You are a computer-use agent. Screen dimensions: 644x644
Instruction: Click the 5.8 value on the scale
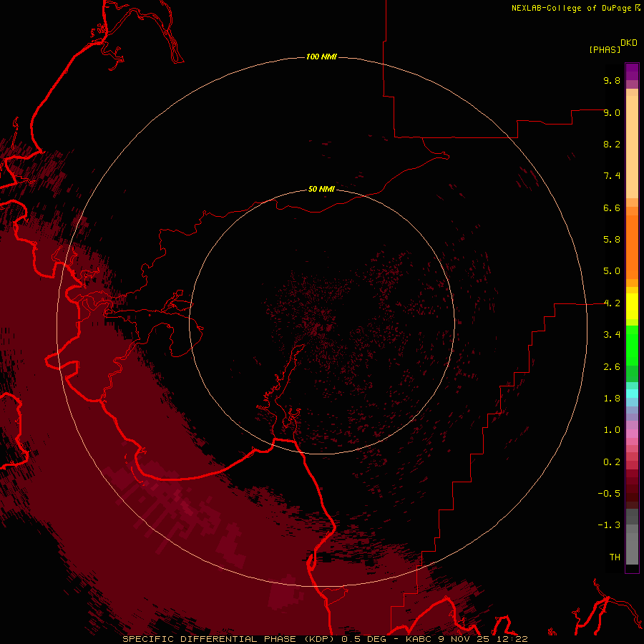(x=612, y=240)
